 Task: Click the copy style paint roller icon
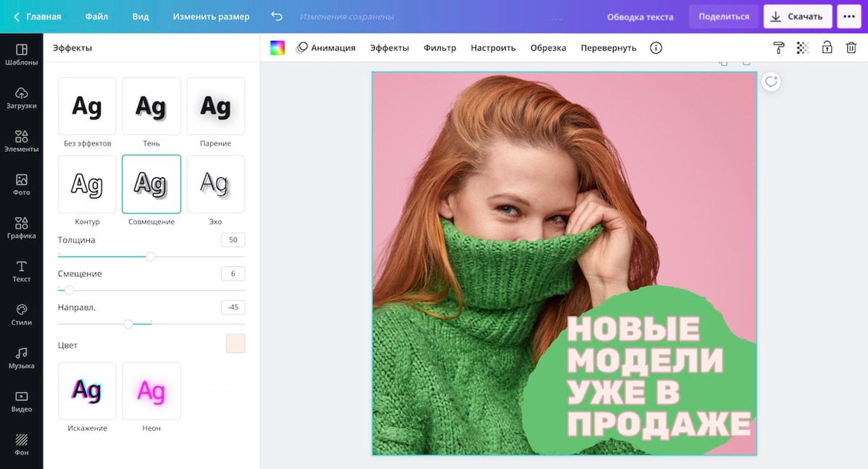coord(779,48)
